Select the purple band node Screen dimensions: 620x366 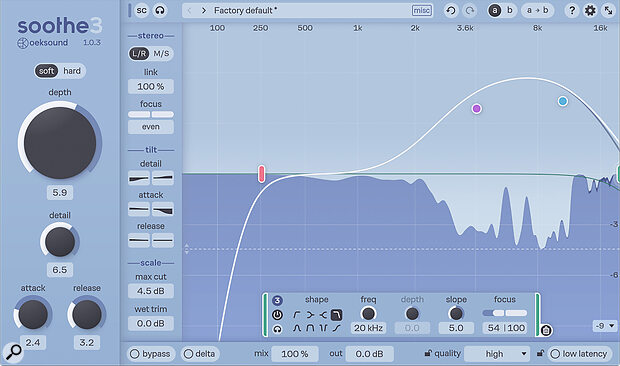point(476,108)
